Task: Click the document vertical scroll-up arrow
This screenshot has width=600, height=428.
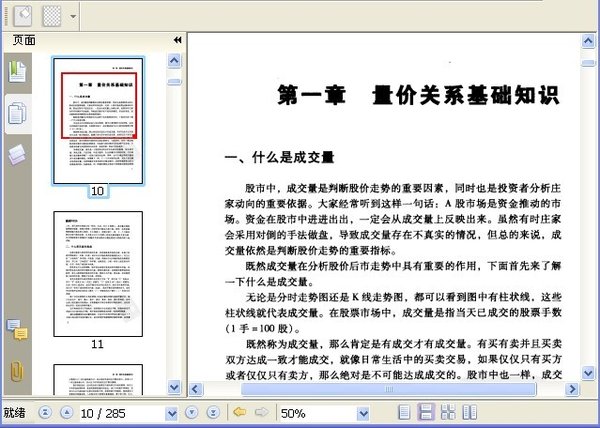Action: [x=588, y=41]
